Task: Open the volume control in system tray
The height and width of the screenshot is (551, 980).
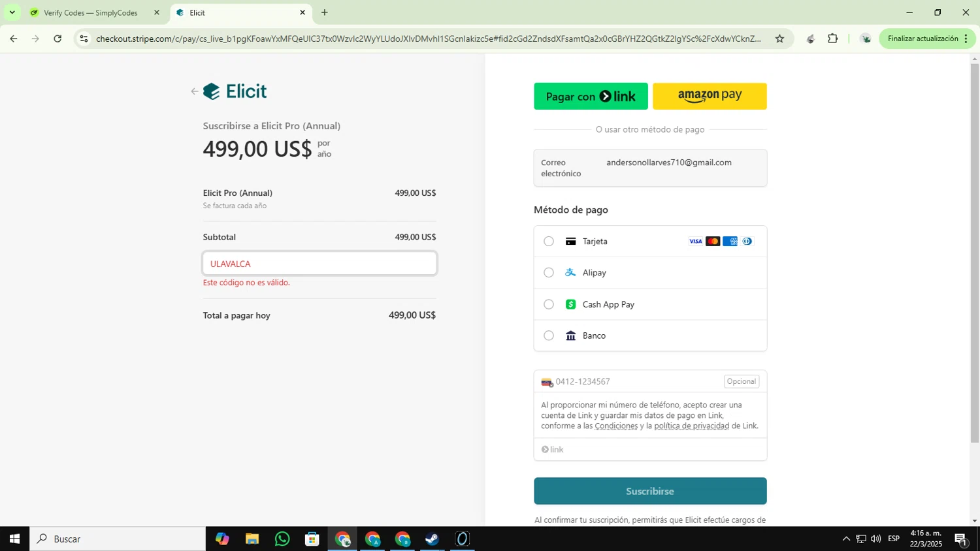Action: coord(875,539)
